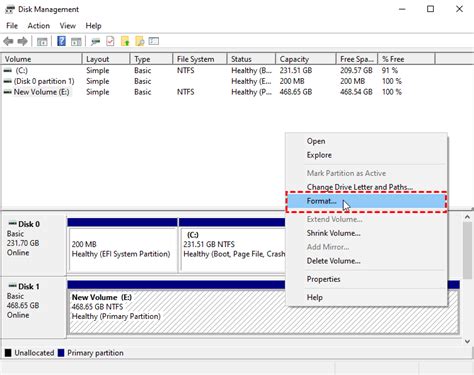The image size is (474, 375).
Task: Click the Disk 0 drive icon
Action: [12, 224]
